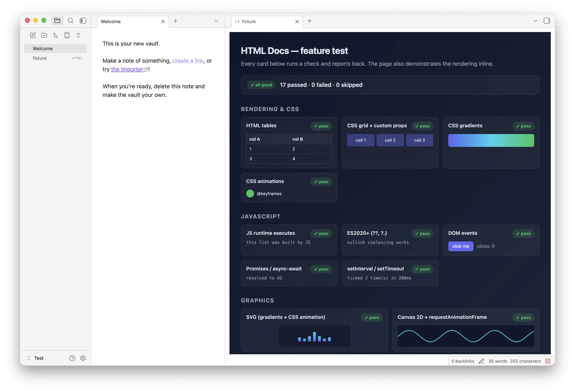
Task: Click the 'cell 1' grid box
Action: coord(360,140)
